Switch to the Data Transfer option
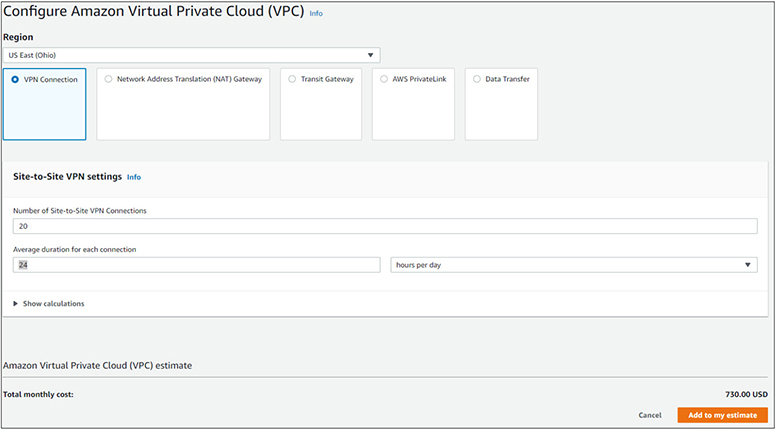 477,79
